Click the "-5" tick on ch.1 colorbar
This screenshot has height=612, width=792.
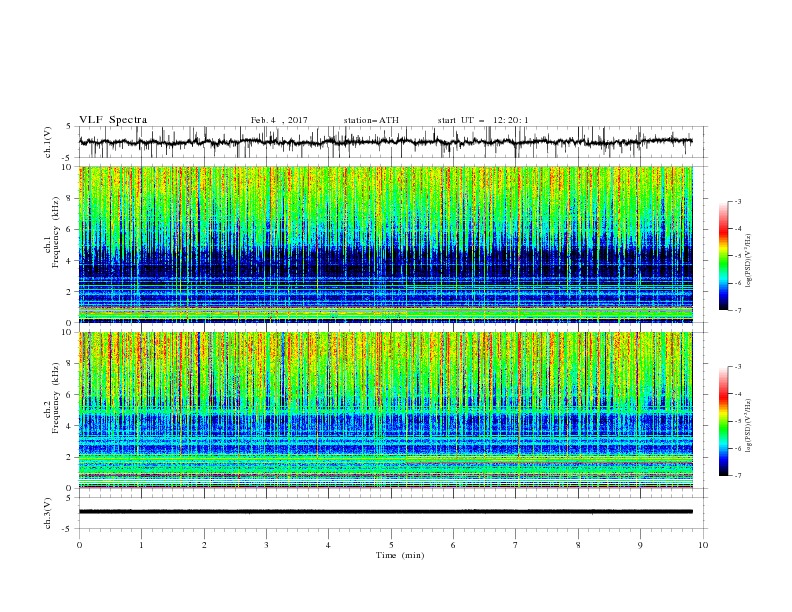[x=737, y=256]
